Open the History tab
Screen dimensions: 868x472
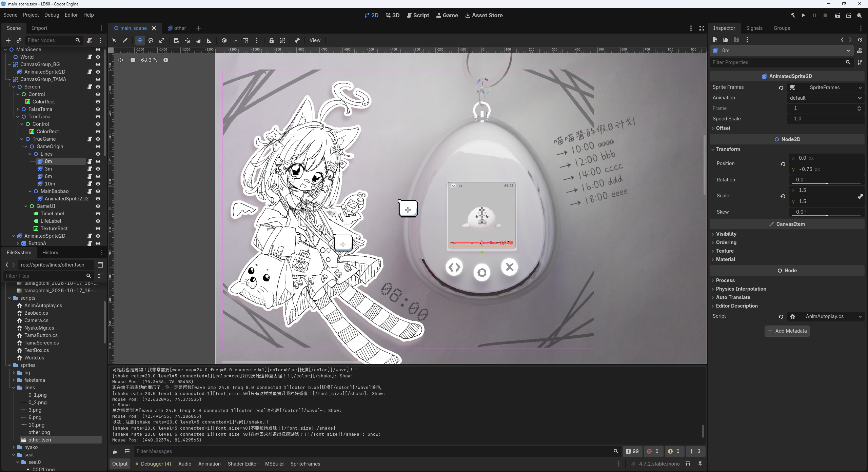50,253
